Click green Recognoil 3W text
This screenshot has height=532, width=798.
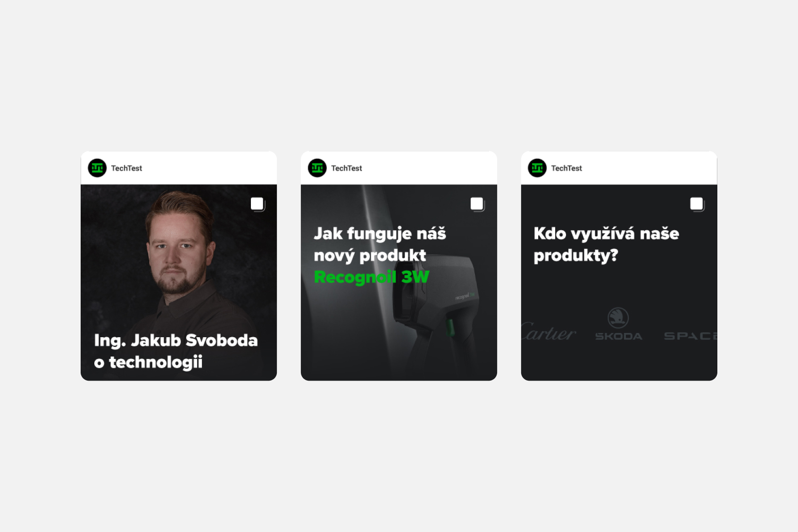point(372,277)
